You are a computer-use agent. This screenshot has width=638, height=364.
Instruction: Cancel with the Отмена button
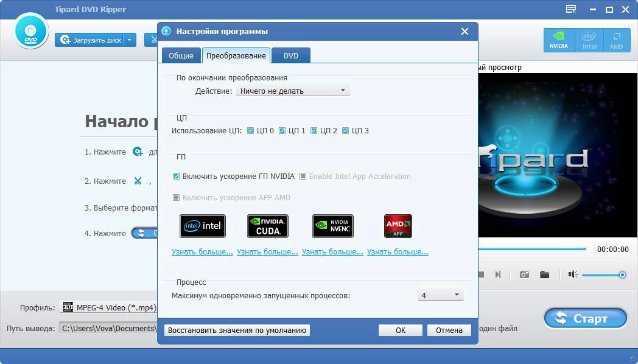coord(449,331)
